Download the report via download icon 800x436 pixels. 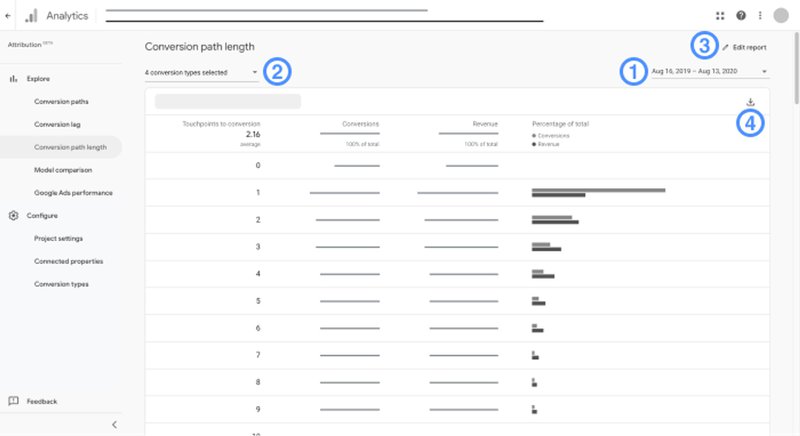[x=750, y=102]
